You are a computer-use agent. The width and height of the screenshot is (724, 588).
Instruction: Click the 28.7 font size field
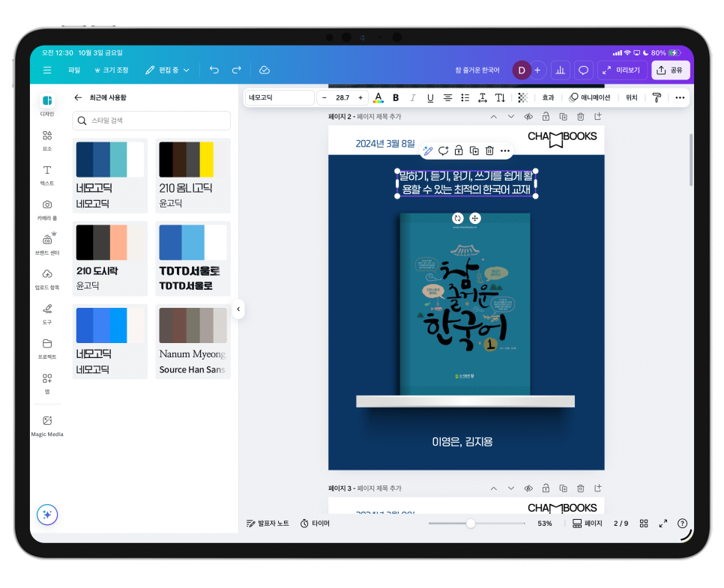pos(343,97)
